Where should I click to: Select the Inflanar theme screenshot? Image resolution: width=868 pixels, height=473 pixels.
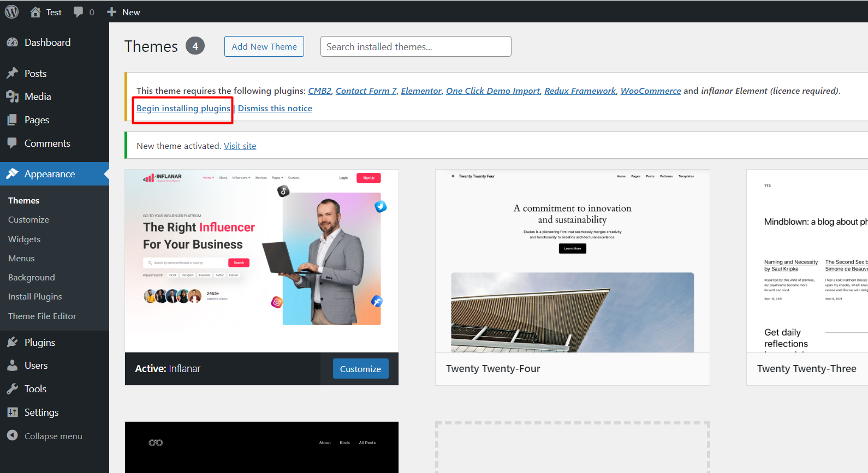click(x=261, y=261)
